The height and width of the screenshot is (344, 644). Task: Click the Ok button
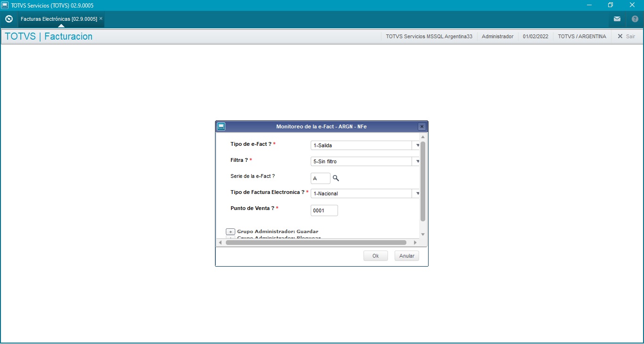376,256
